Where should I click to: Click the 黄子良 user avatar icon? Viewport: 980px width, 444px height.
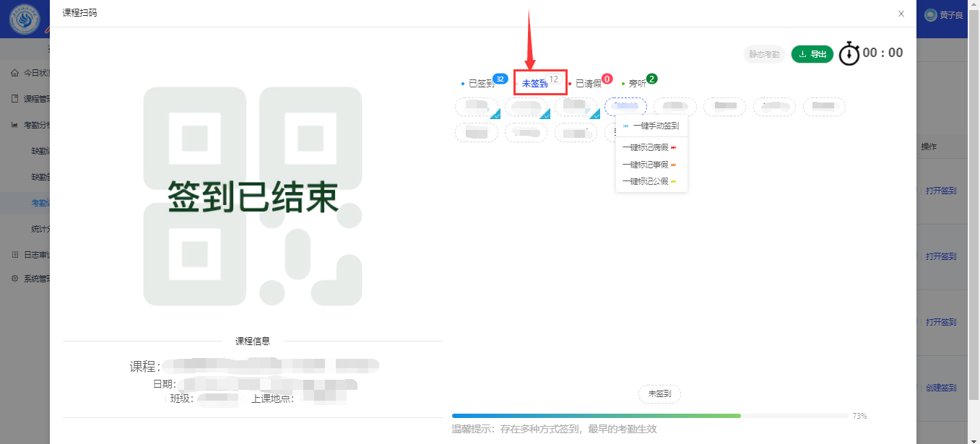930,15
